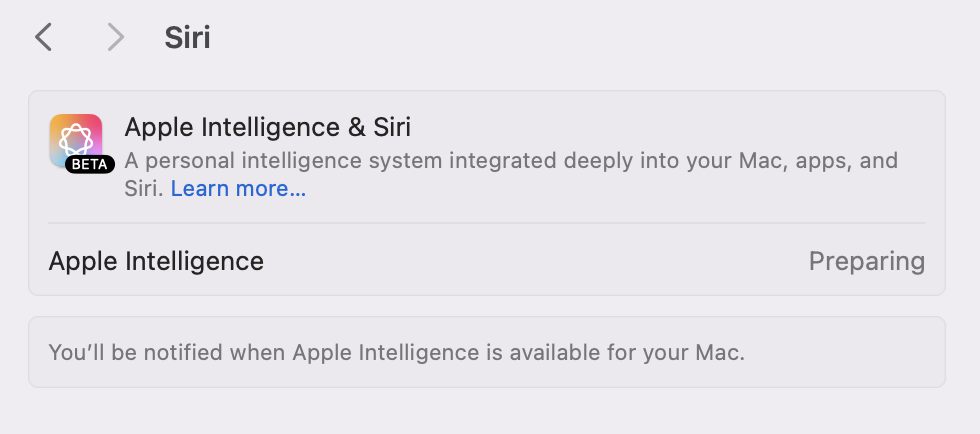Click the blank area below the notification box
Image resolution: width=980 pixels, height=434 pixels.
click(486, 412)
